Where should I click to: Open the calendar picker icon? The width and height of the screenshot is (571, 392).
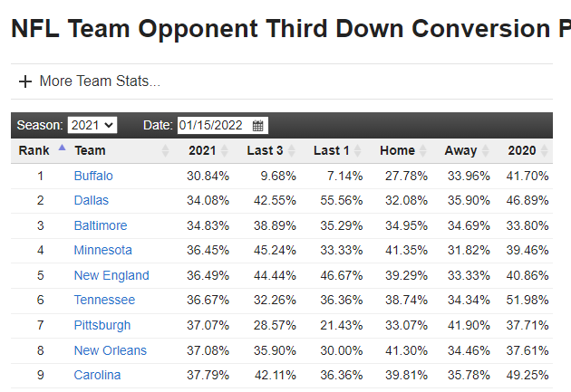coord(257,126)
